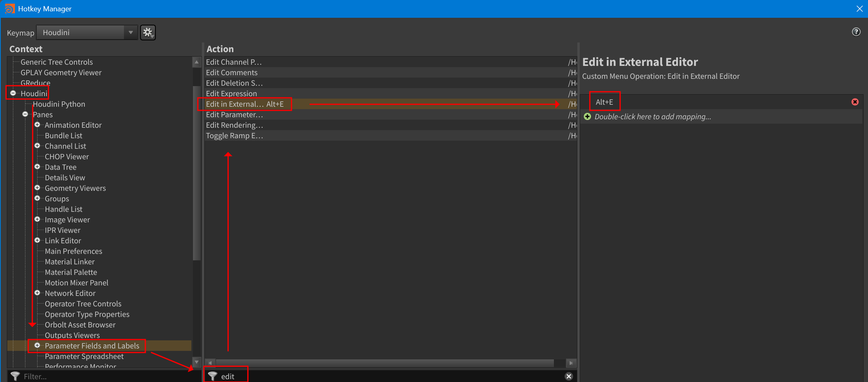The width and height of the screenshot is (868, 382).
Task: Expand Image Viewer node
Action: (37, 219)
